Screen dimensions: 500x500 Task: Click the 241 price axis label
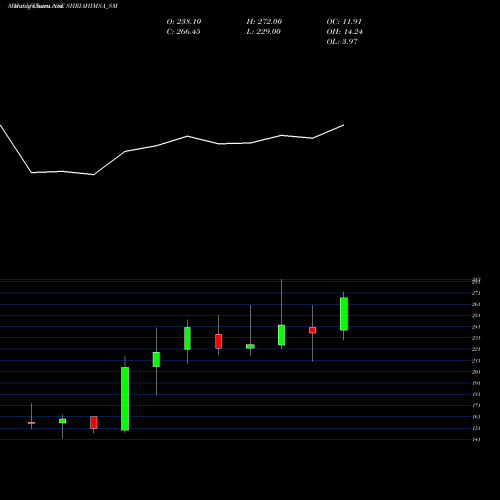tap(476, 327)
